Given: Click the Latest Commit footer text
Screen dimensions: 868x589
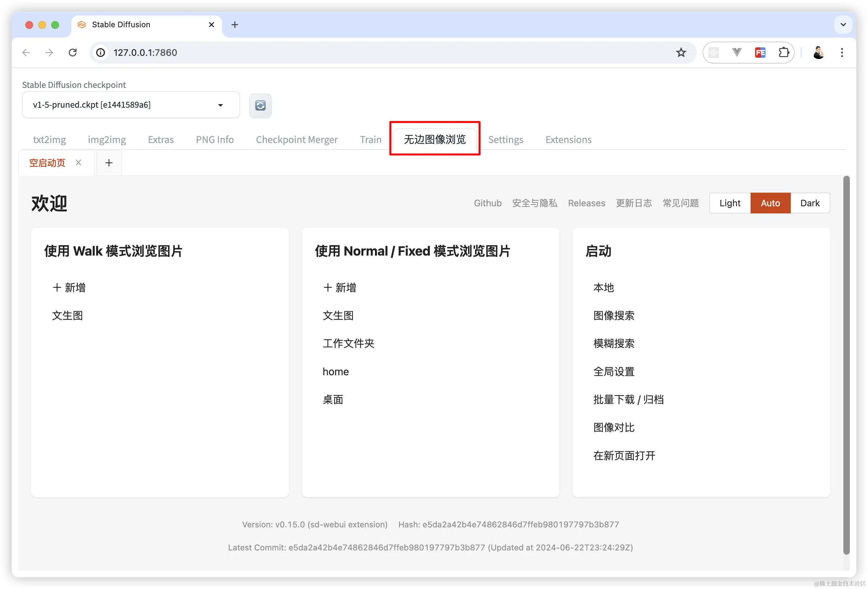Looking at the screenshot, I should pyautogui.click(x=430, y=547).
